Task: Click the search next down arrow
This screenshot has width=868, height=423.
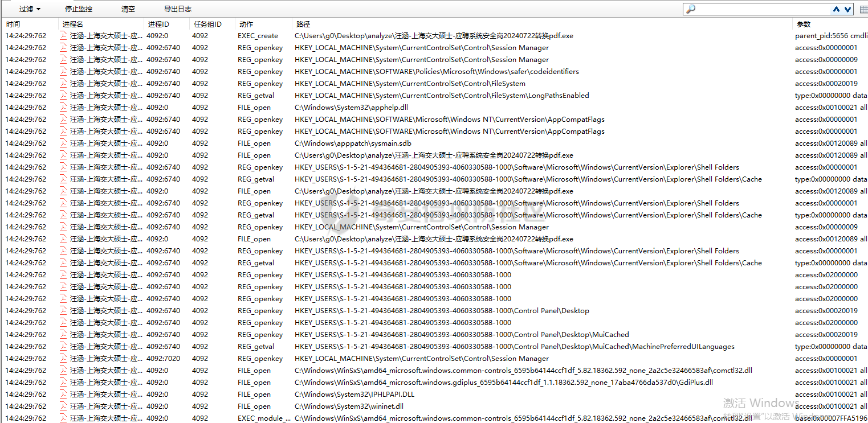Action: click(x=848, y=9)
